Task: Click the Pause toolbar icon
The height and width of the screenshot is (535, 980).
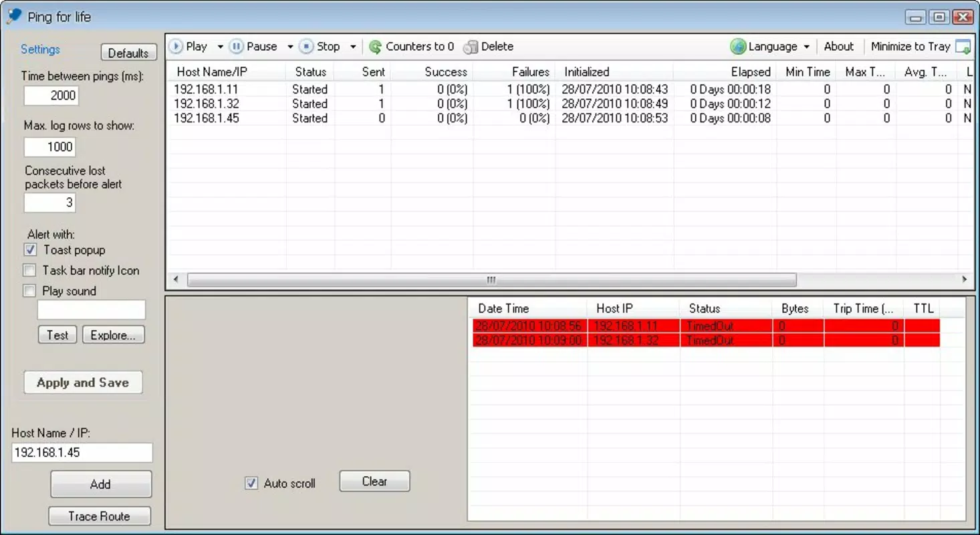Action: click(x=236, y=46)
